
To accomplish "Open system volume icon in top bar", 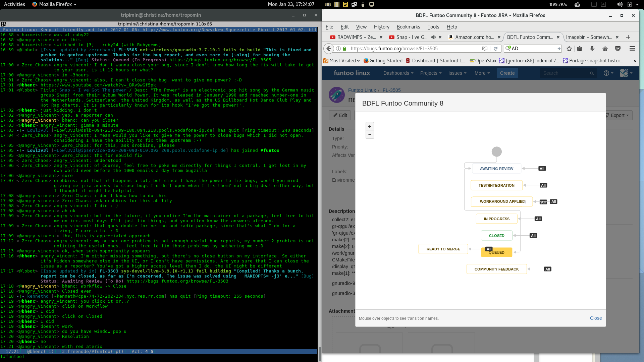I will (x=620, y=4).
